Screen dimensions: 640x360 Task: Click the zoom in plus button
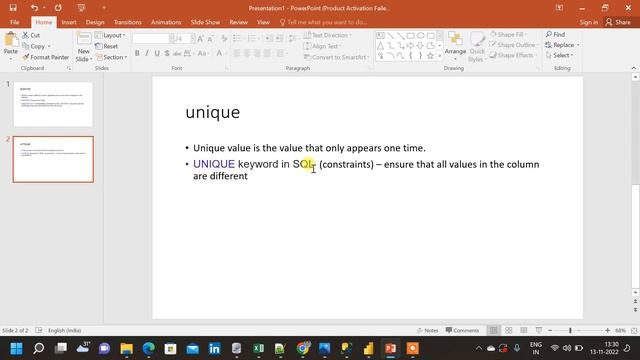coord(607,330)
